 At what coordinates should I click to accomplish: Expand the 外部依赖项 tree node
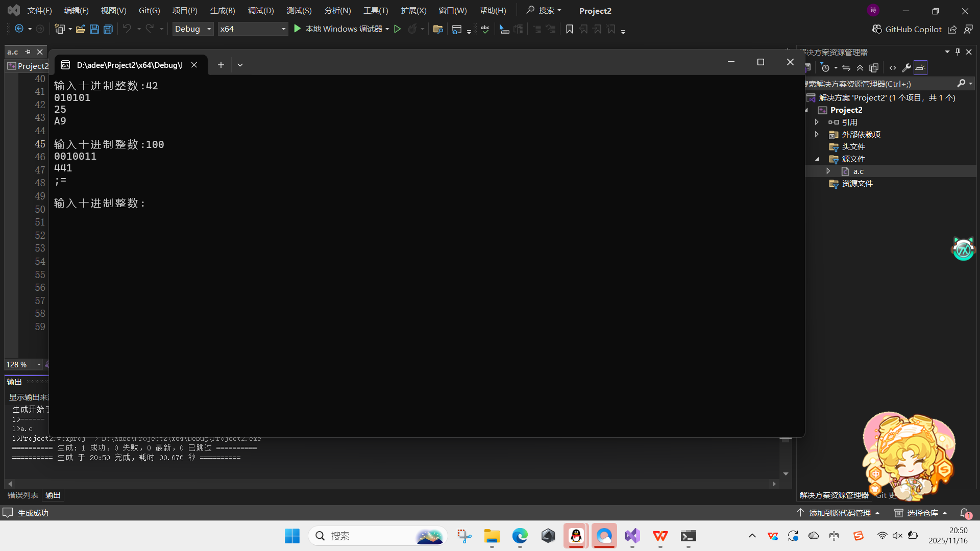[x=817, y=134]
